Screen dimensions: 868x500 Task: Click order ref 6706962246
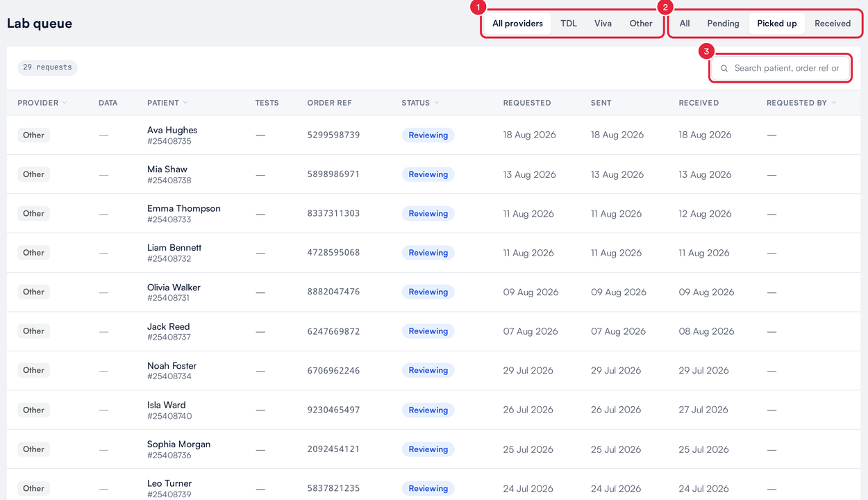point(334,371)
